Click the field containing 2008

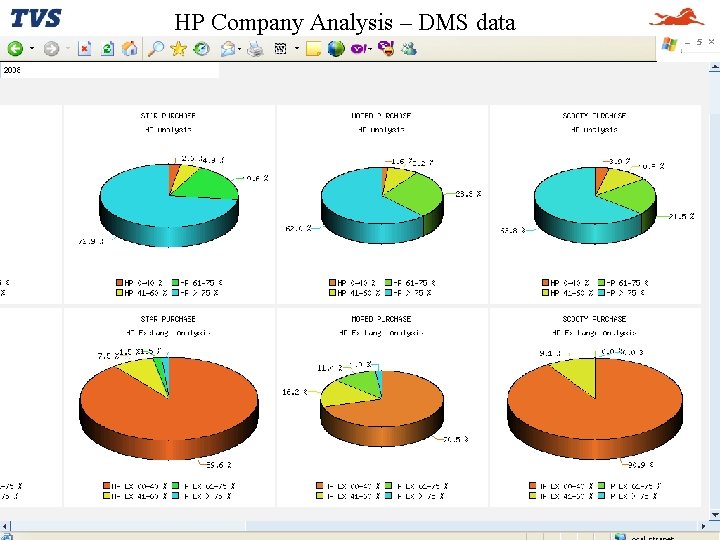point(109,70)
